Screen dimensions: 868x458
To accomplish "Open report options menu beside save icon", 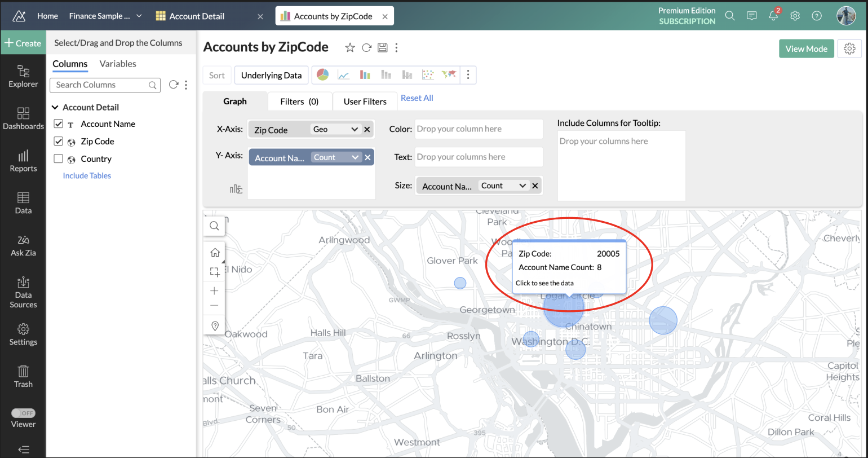I will pos(397,47).
